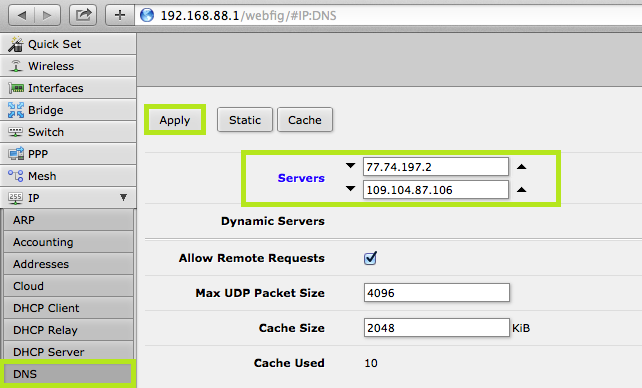Open the Bridge menu item

coord(68,110)
